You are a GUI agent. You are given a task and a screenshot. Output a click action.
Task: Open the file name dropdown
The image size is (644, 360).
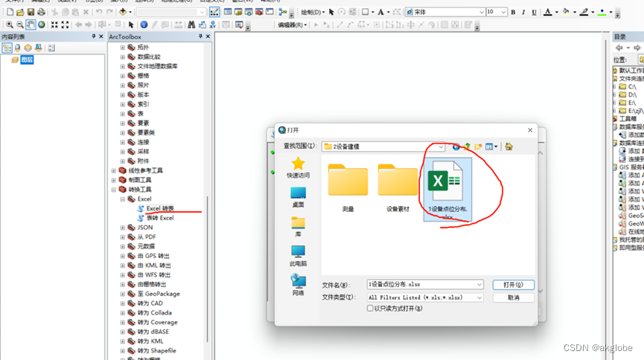pyautogui.click(x=479, y=284)
